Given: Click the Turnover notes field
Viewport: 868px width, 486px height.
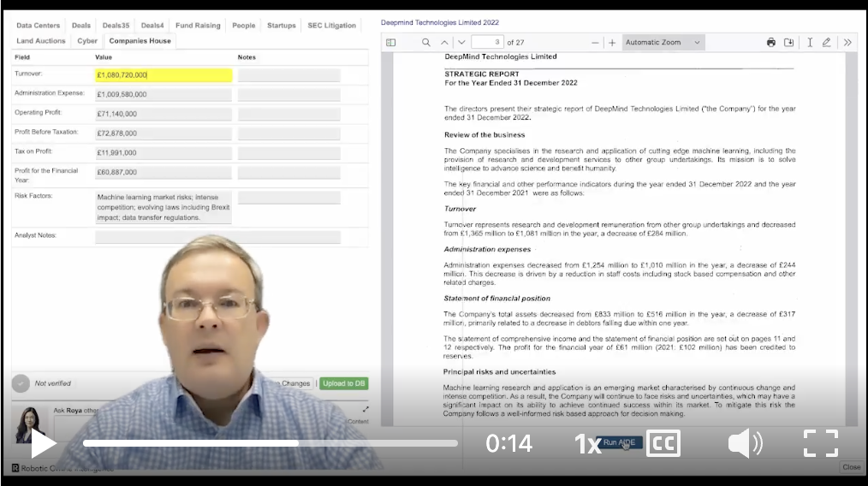Looking at the screenshot, I should coord(289,75).
